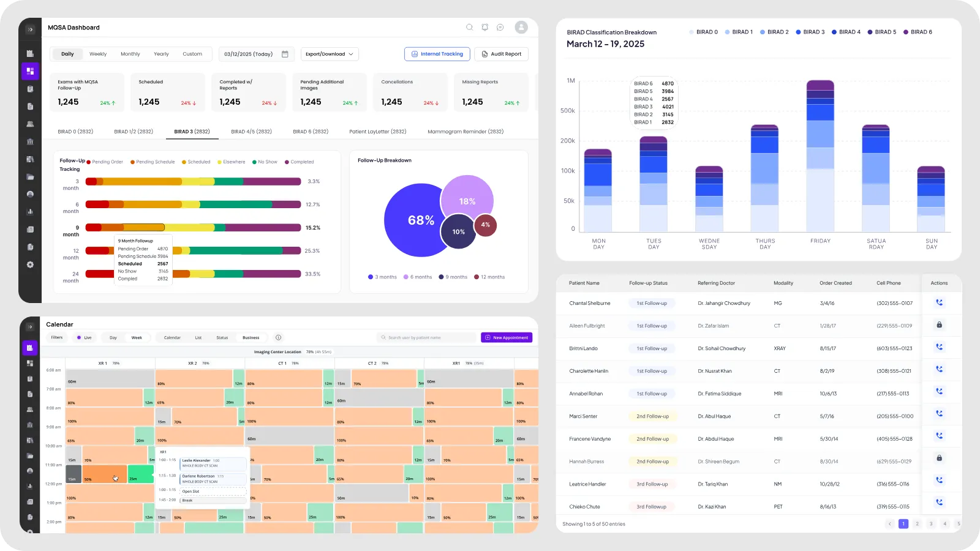Switch to the BIRAD 4/5 tab
This screenshot has width=980, height=551.
pos(251,132)
